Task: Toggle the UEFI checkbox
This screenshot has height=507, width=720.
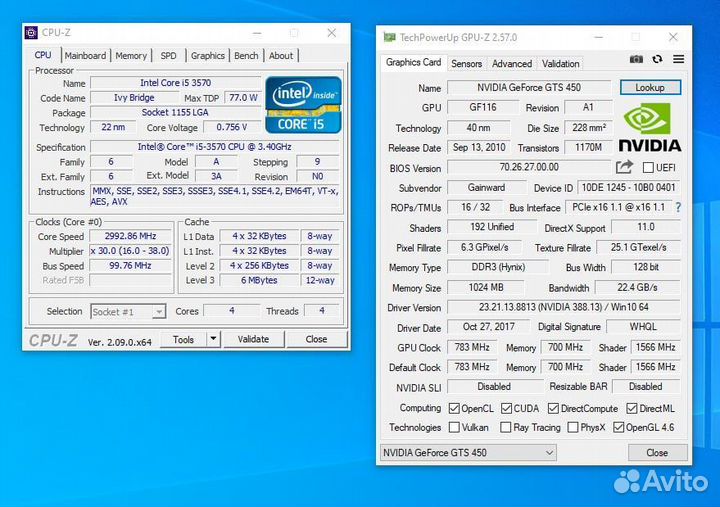Action: pyautogui.click(x=648, y=168)
